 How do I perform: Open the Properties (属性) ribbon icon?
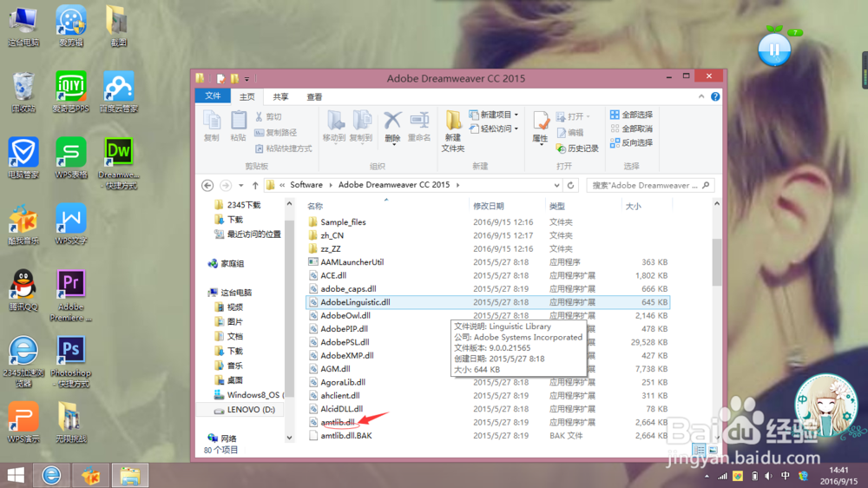pos(540,128)
